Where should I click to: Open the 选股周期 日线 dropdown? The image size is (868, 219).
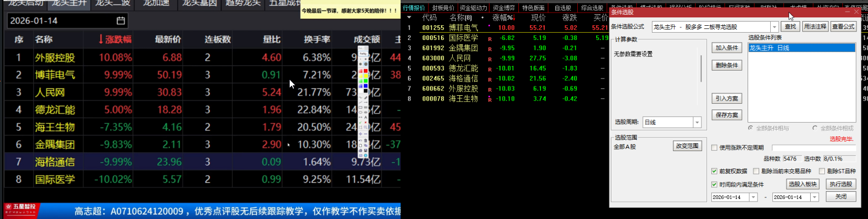point(697,122)
